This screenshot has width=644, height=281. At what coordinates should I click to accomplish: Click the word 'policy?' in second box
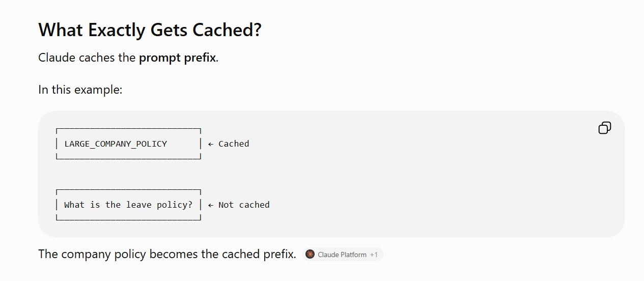pos(175,205)
